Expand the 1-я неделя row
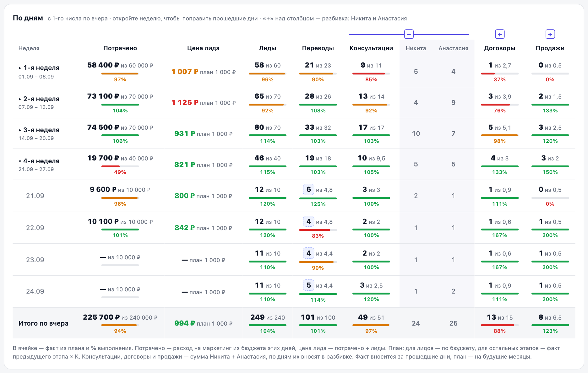The image size is (588, 373). [39, 68]
